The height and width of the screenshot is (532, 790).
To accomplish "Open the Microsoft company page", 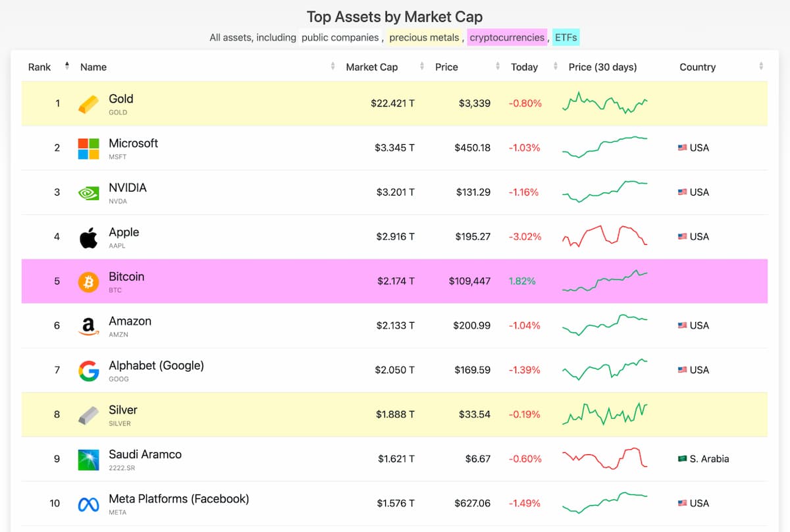I will tap(134, 143).
